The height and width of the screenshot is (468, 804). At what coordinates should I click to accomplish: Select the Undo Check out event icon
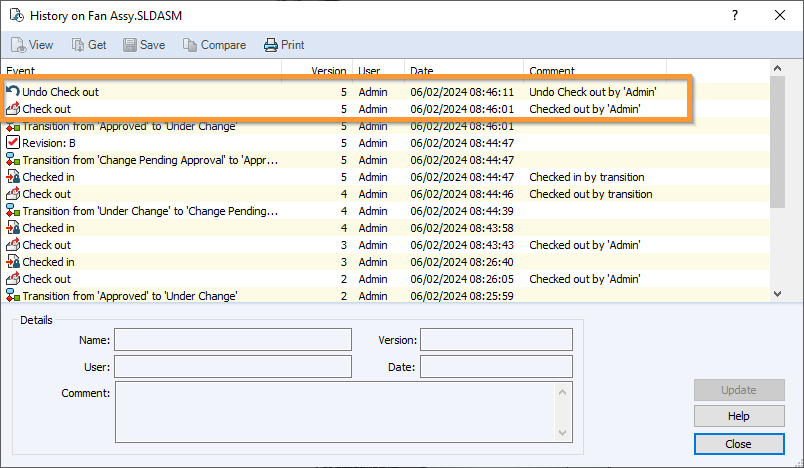click(x=13, y=92)
